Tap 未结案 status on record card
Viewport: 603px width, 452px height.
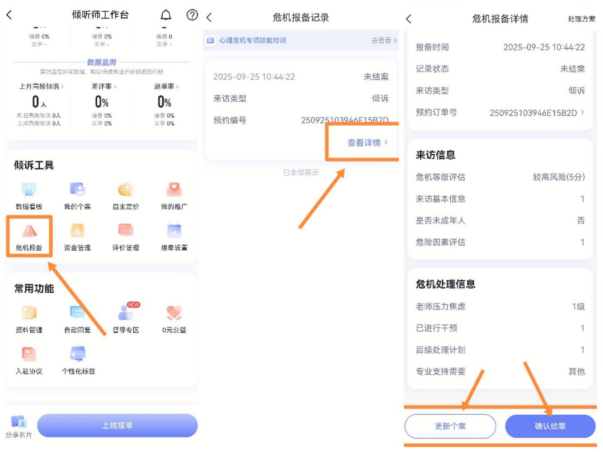(376, 77)
